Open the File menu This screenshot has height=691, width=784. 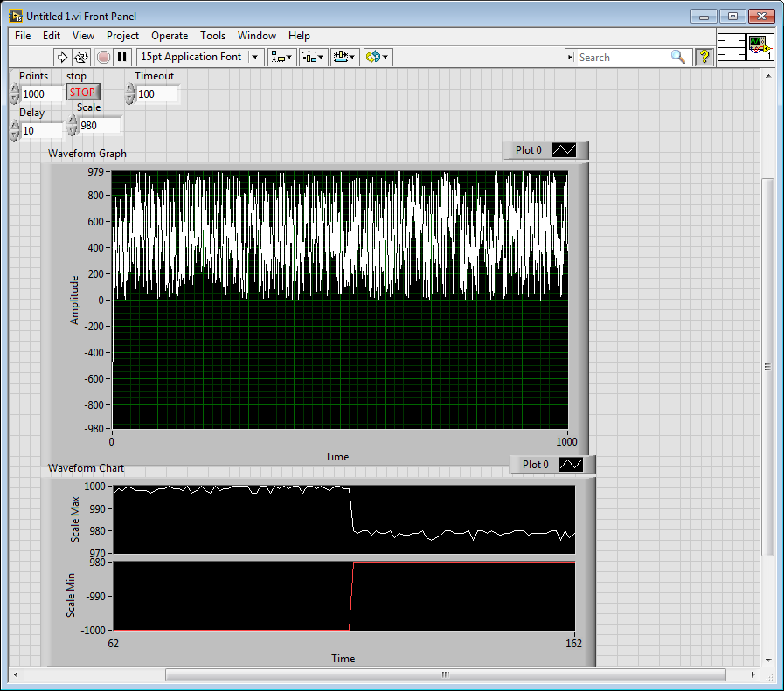click(x=23, y=36)
